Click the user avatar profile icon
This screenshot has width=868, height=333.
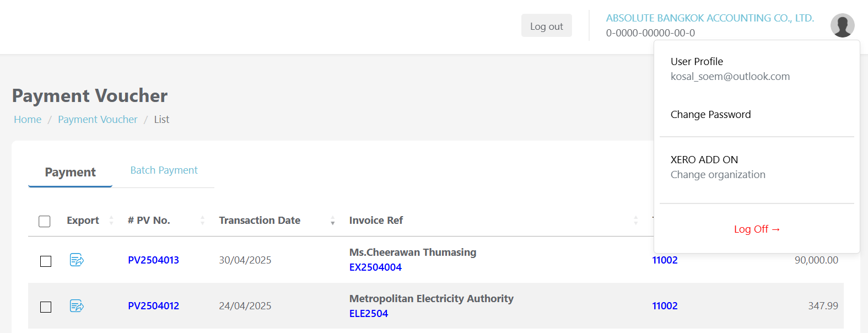842,25
